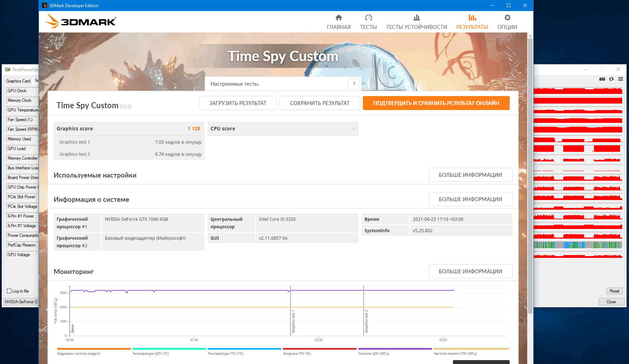
Task: Close the GPU-Z window with the X
Action: [x=618, y=69]
